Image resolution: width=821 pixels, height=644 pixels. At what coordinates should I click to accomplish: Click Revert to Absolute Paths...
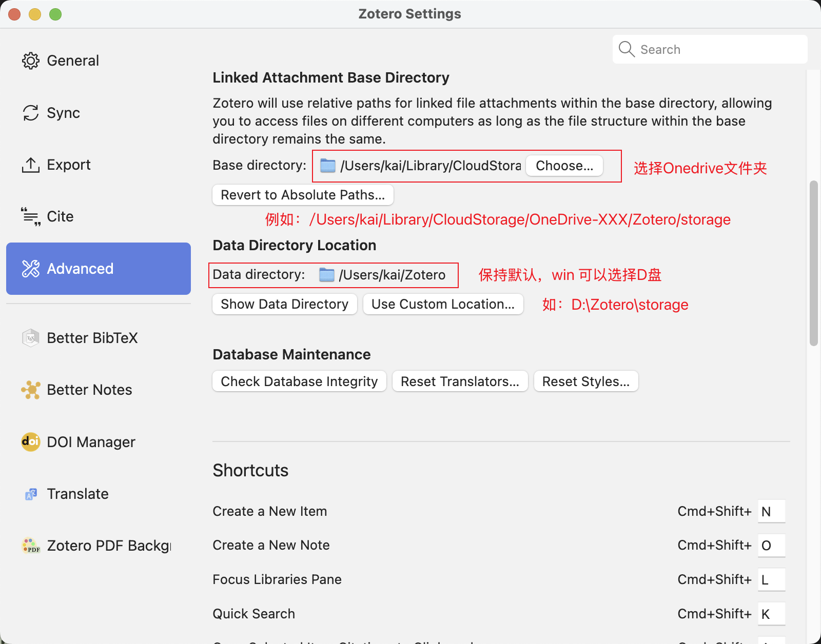(x=303, y=195)
